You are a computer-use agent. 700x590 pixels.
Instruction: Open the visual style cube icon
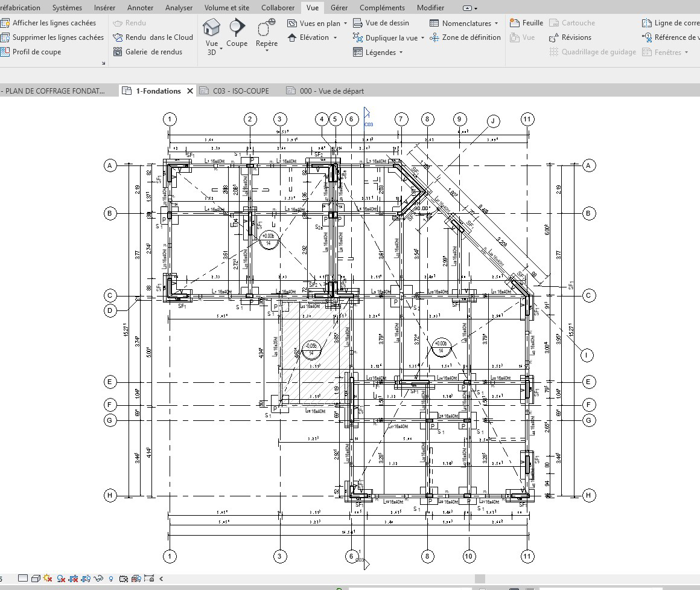tap(36, 579)
